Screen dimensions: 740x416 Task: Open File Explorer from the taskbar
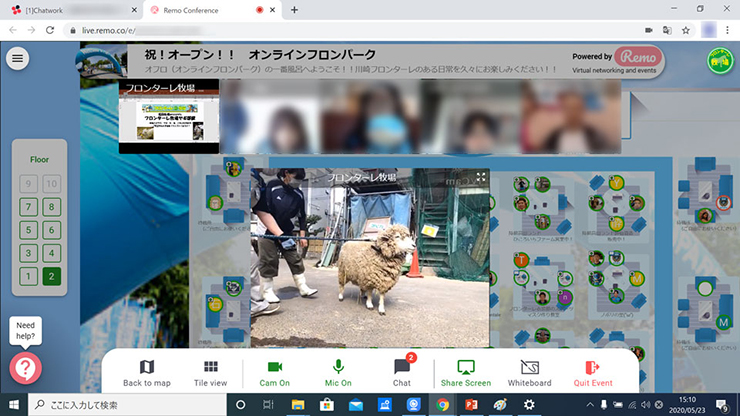coord(298,405)
